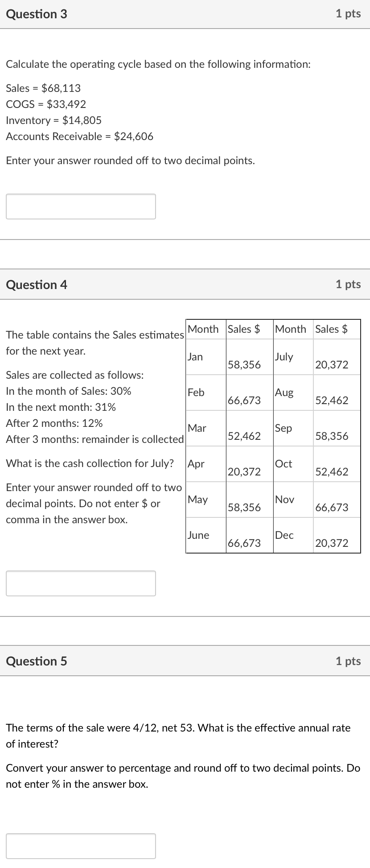
Task: Select the terms of sale 4/12 net 53 text
Action: click(x=178, y=727)
